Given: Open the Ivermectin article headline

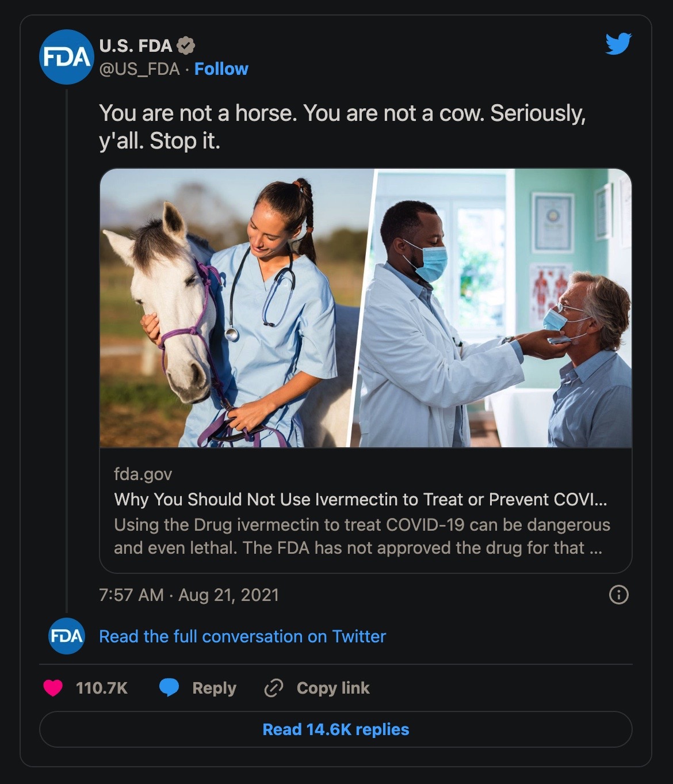Looking at the screenshot, I should point(361,499).
